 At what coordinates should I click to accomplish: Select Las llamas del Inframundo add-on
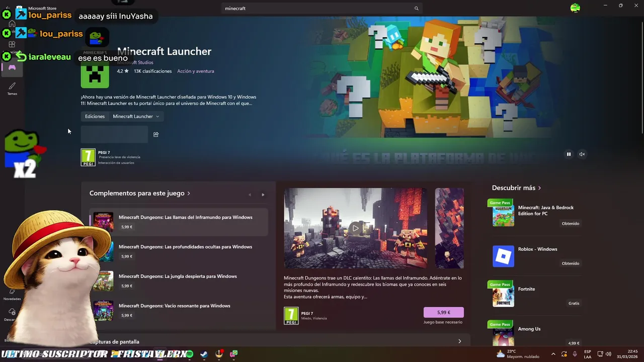[179, 222]
